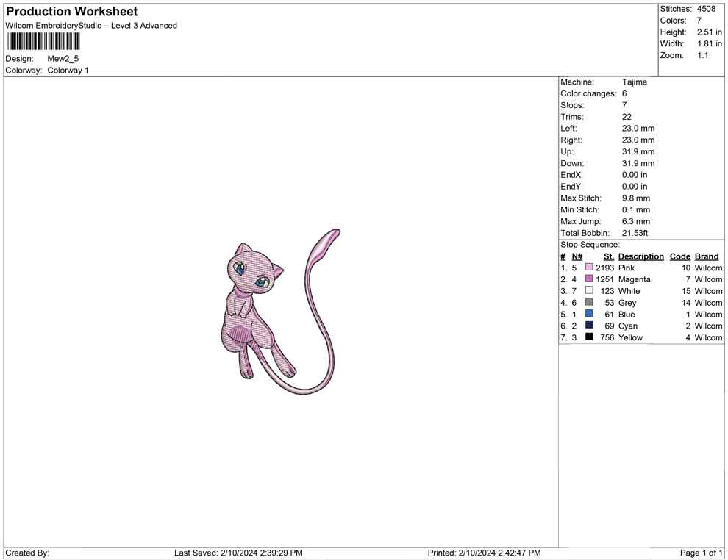
Task: Click the 'N#' column header
Action: (x=577, y=256)
